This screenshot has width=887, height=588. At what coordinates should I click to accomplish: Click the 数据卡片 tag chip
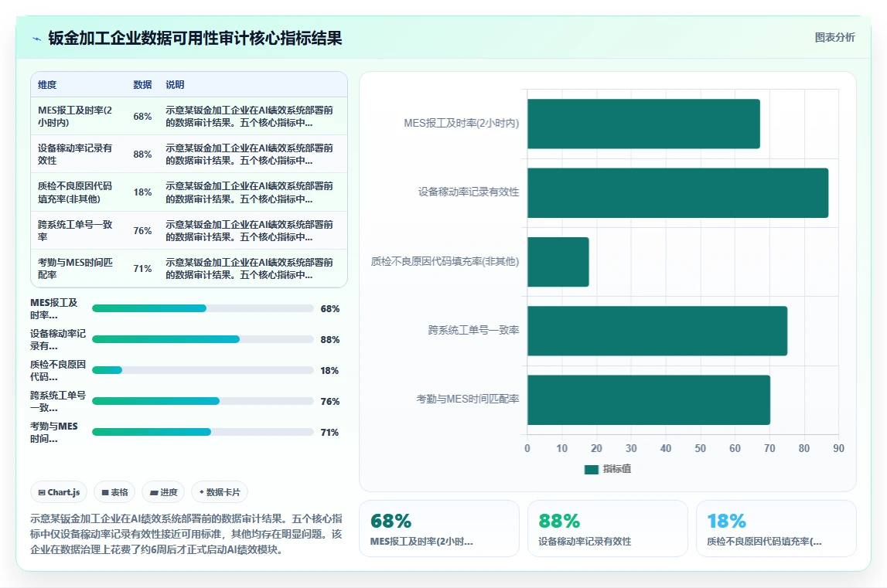pos(220,492)
